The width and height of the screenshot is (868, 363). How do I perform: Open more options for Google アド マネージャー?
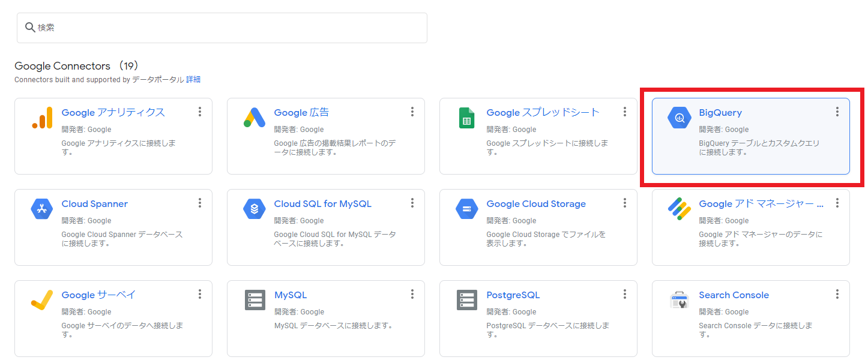(837, 203)
